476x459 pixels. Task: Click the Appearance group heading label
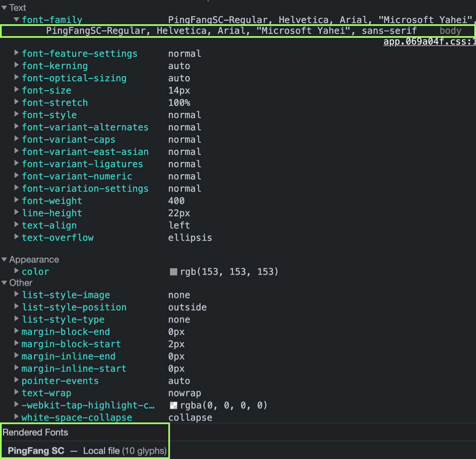click(x=34, y=260)
